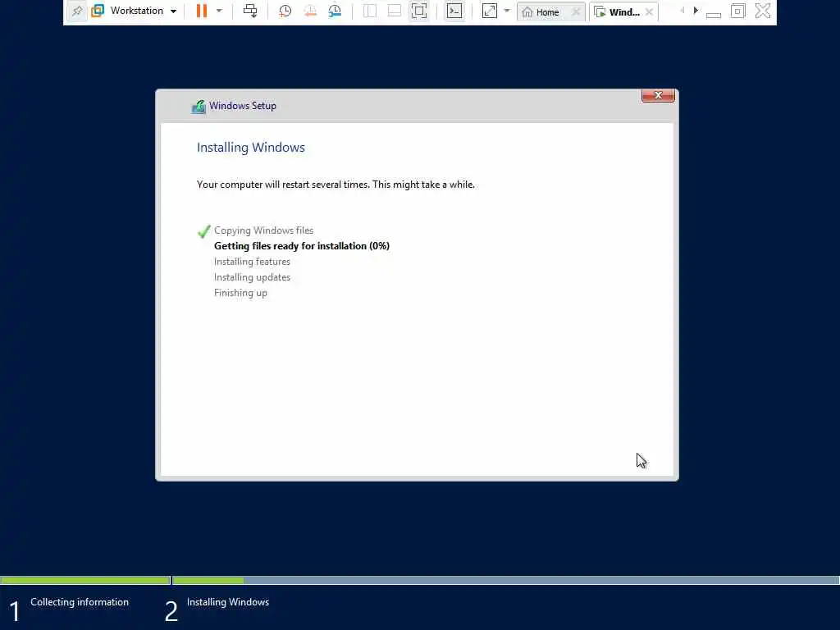Click the Installing Windows stage progress bar
The width and height of the screenshot is (840, 630).
pos(505,580)
